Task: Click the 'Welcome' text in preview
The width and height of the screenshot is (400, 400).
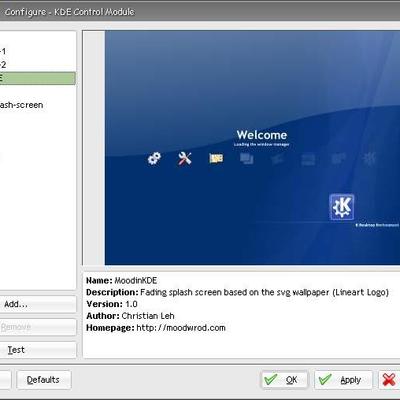Action: coord(262,135)
